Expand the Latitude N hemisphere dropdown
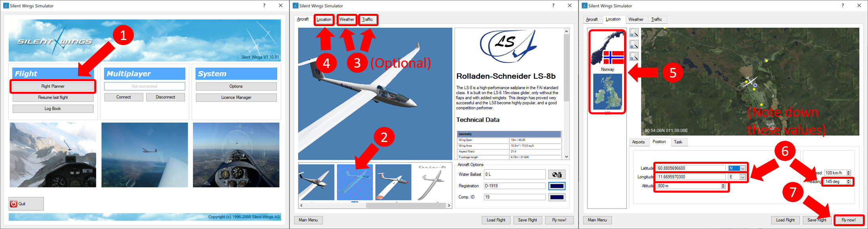Screen dimensions: 868x229 pyautogui.click(x=742, y=168)
